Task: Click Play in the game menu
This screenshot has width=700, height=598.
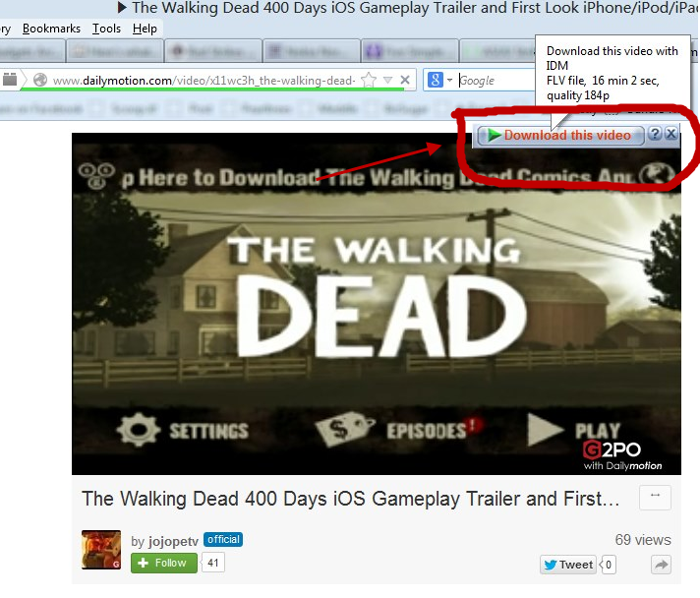Action: 574,430
